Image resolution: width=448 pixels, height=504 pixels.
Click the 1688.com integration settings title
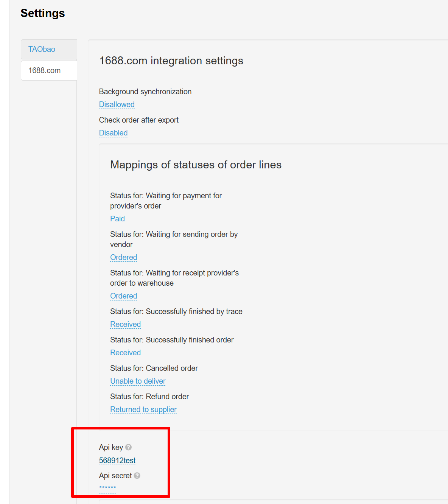[171, 61]
